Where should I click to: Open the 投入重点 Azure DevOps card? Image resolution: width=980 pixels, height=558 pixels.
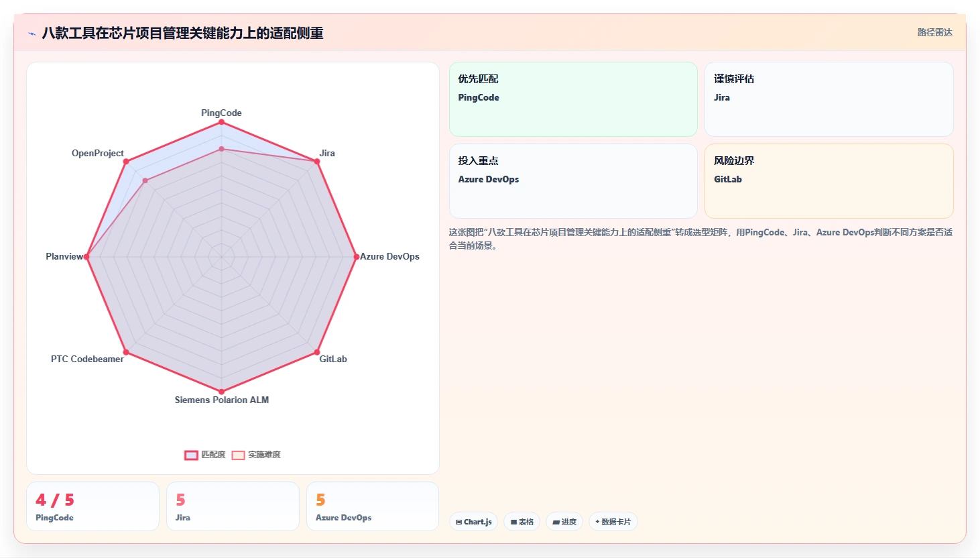click(573, 181)
